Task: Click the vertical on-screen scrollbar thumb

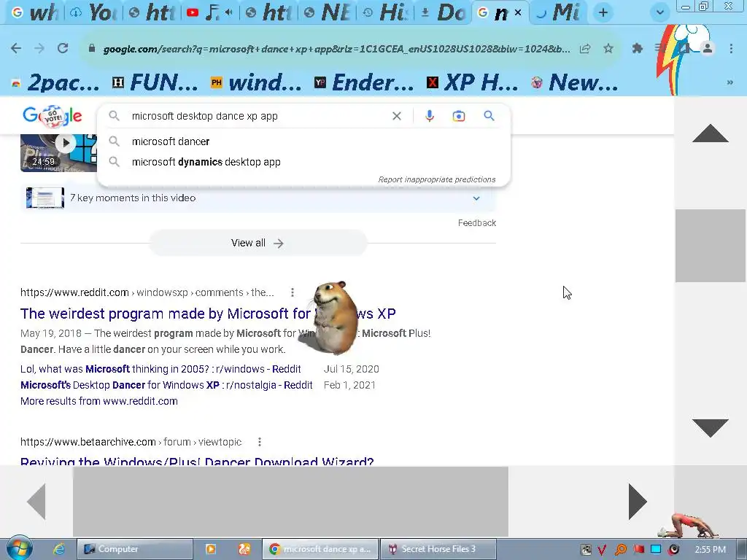Action: [x=710, y=245]
